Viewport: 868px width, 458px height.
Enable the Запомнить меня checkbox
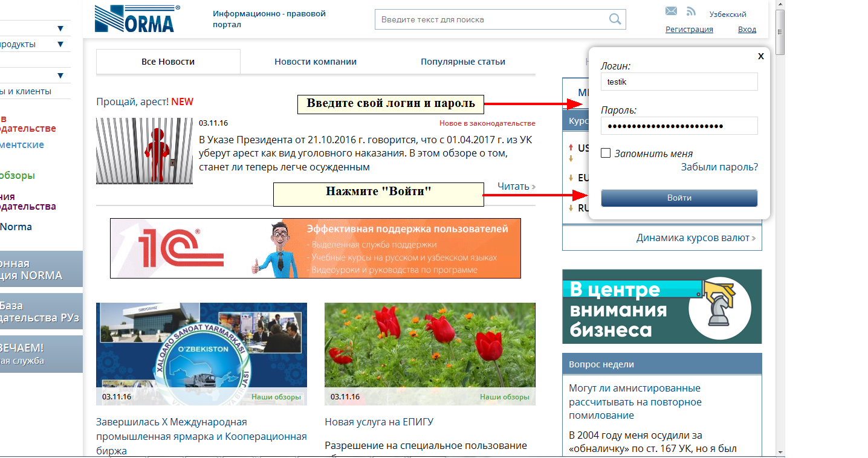pyautogui.click(x=605, y=153)
